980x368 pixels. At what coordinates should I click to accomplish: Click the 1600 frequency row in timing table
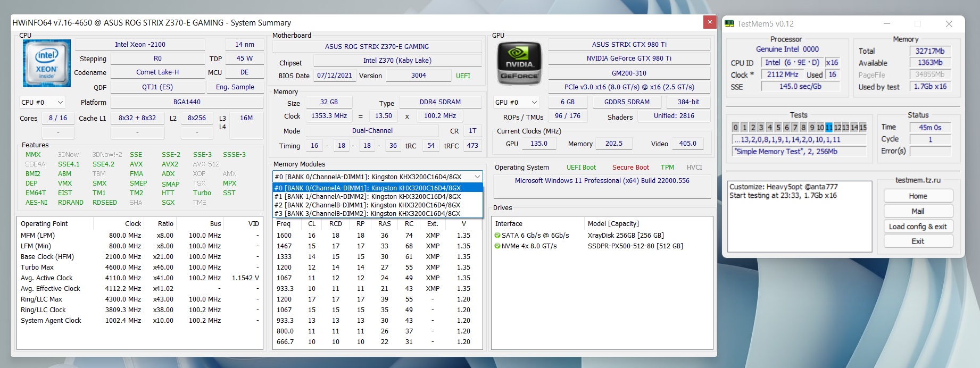point(378,235)
